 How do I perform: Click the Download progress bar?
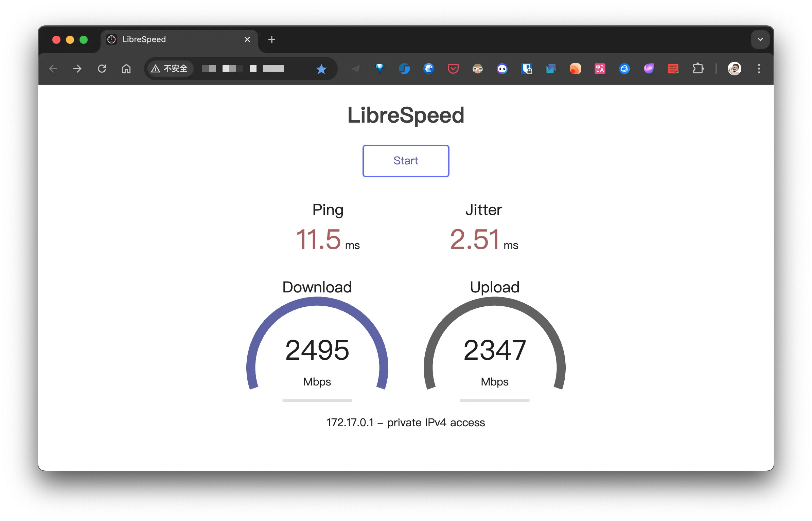pos(317,400)
